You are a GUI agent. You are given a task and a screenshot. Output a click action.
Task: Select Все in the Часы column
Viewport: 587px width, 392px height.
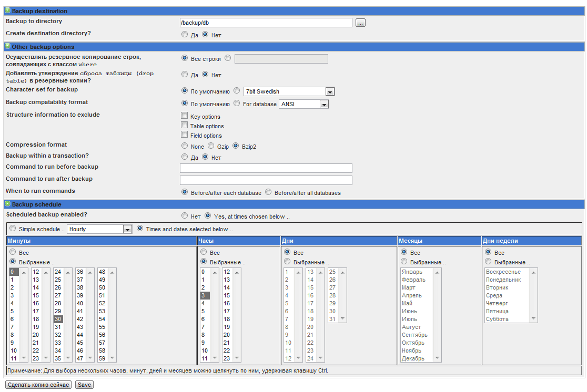pyautogui.click(x=203, y=252)
